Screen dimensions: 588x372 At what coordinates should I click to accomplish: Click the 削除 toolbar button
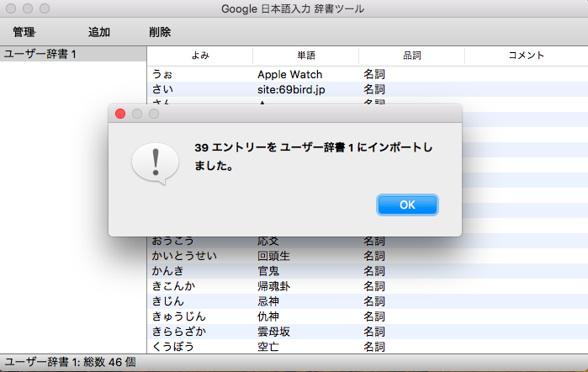[x=160, y=32]
